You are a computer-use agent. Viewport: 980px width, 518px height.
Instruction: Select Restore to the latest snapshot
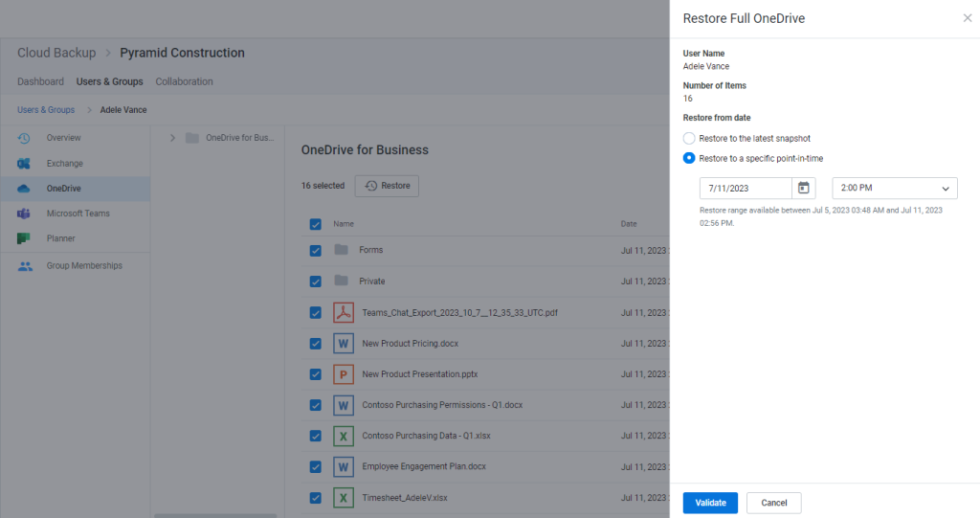(x=689, y=138)
